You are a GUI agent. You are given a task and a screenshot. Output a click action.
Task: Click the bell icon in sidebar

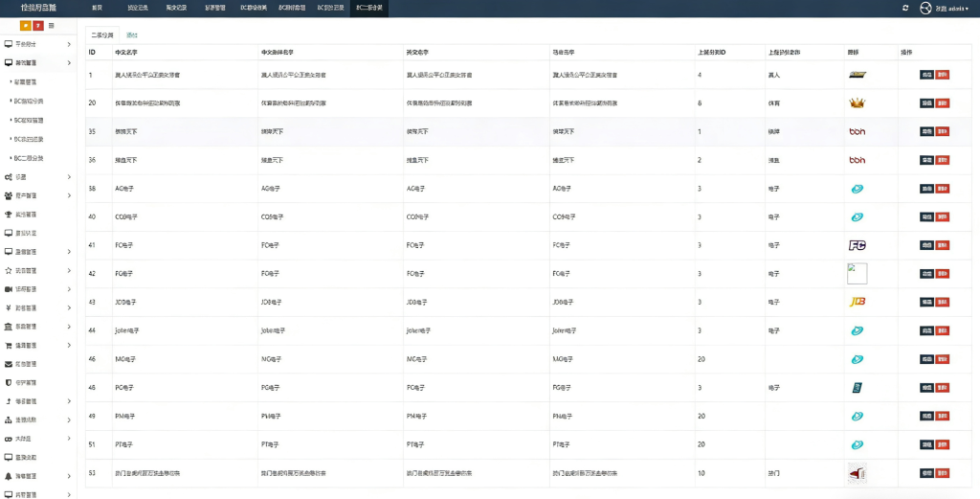click(x=8, y=476)
